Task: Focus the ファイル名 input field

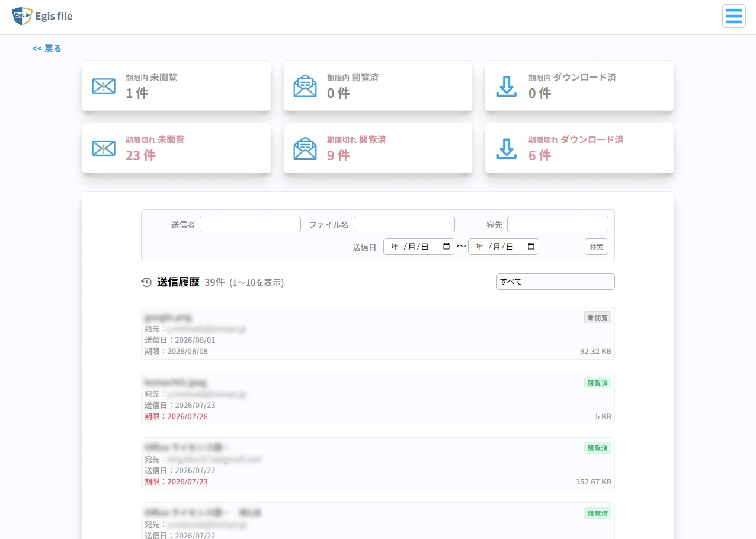Action: (404, 224)
